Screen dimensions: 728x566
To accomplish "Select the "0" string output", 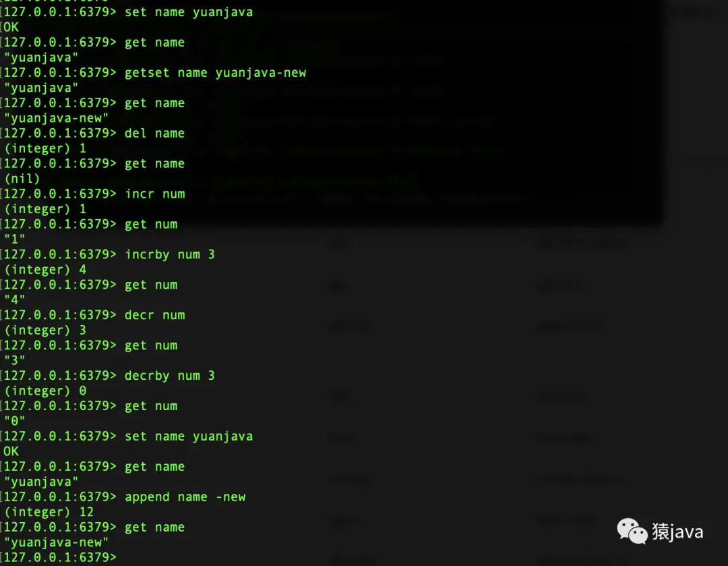I will tap(14, 421).
